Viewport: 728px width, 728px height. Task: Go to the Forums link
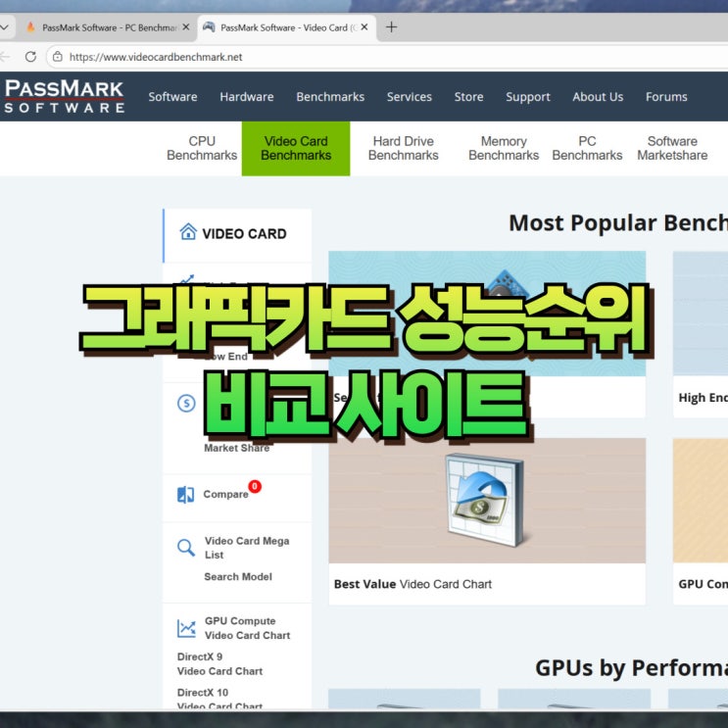pos(666,97)
